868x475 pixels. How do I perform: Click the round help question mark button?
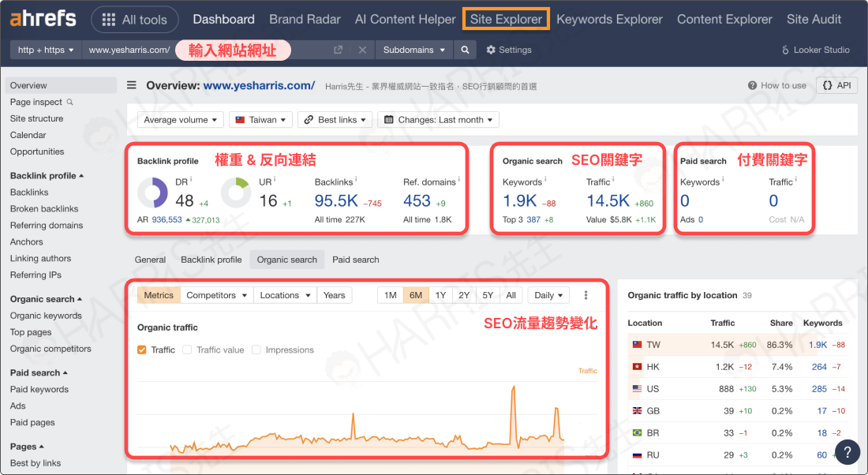(847, 452)
